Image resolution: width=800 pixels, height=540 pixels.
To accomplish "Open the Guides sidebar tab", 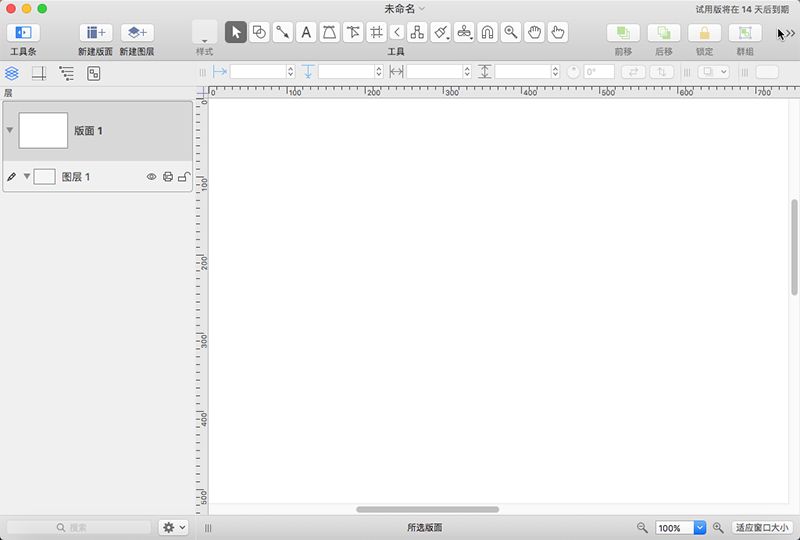I will (39, 73).
